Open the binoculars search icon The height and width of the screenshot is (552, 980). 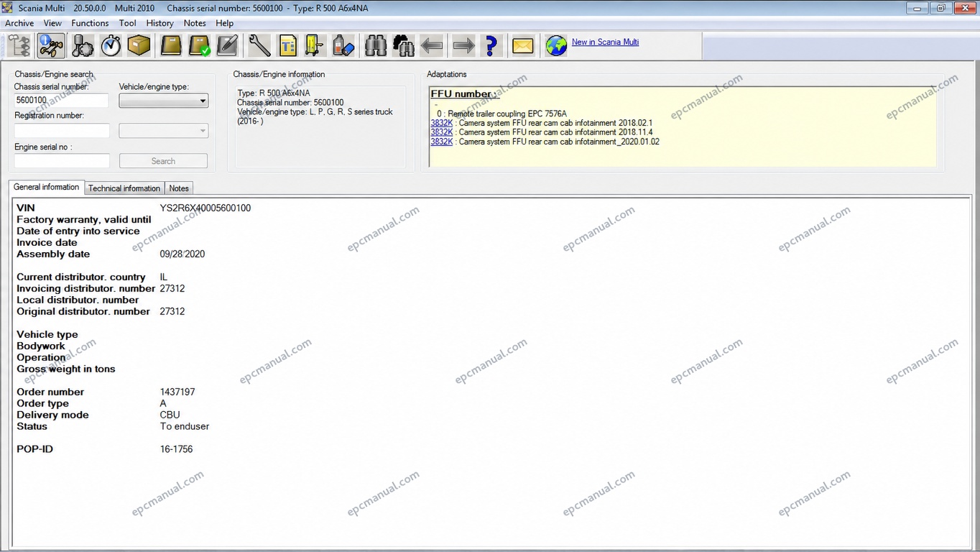(x=376, y=46)
